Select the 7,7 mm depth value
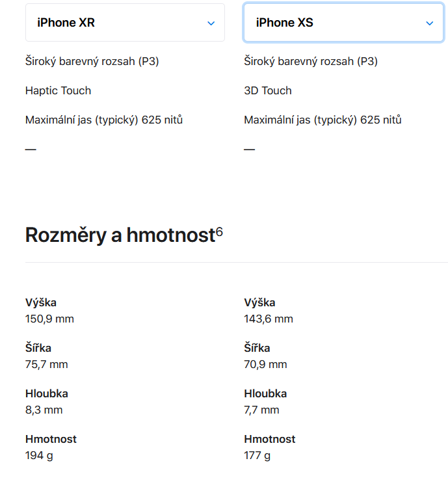 point(261,410)
